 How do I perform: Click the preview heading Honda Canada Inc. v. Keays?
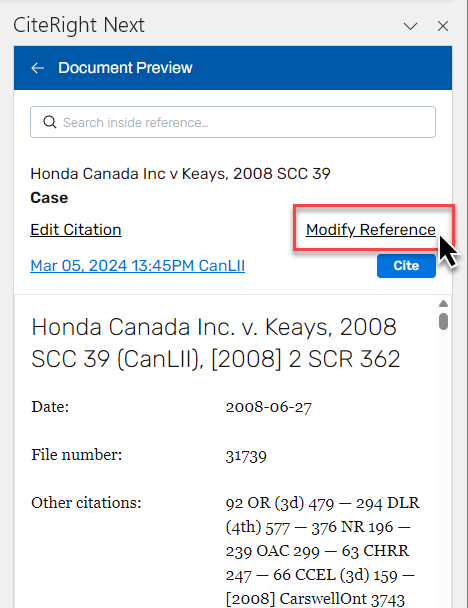(x=216, y=343)
